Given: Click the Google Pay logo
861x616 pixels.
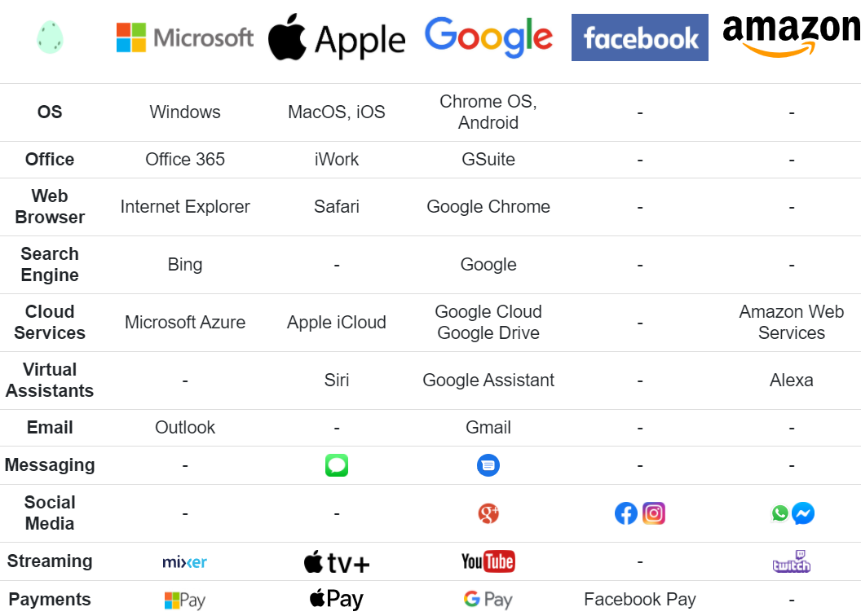Looking at the screenshot, I should click(488, 600).
